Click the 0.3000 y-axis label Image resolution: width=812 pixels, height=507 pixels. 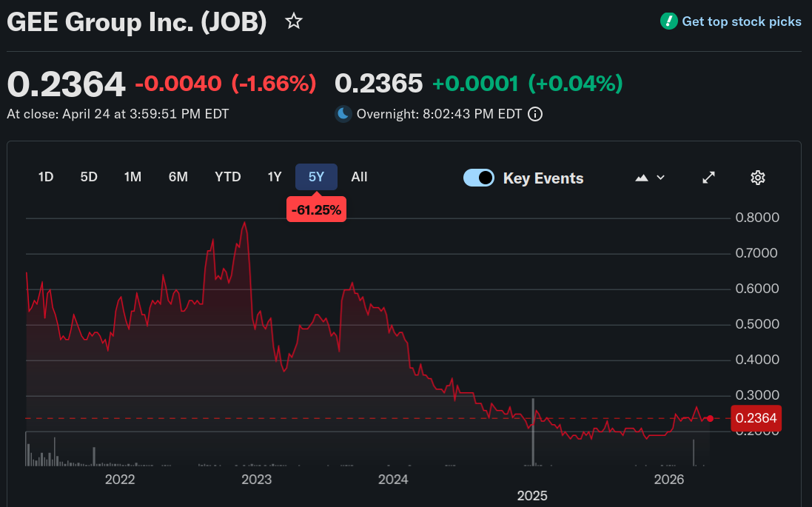(757, 395)
